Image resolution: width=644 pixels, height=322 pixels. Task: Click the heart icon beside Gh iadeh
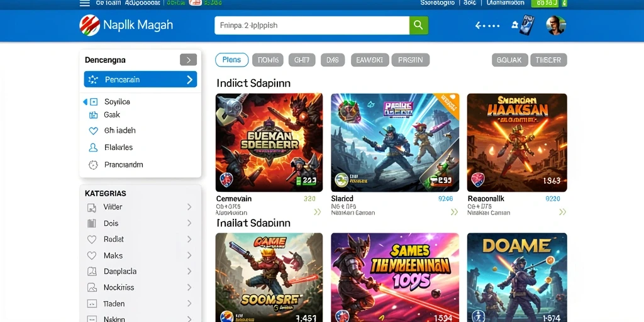click(93, 131)
